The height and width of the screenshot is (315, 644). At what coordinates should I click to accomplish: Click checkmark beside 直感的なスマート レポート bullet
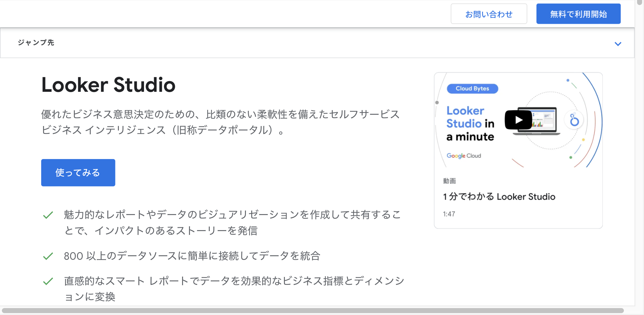[48, 281]
